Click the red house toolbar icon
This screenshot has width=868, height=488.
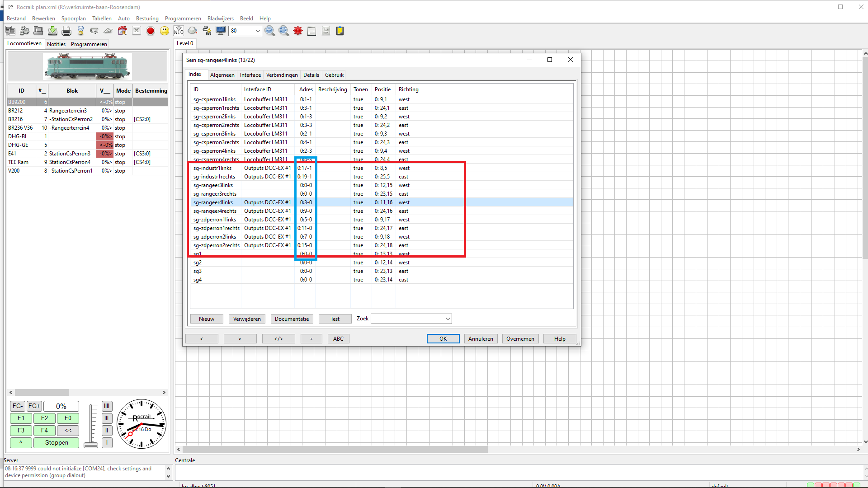[122, 31]
